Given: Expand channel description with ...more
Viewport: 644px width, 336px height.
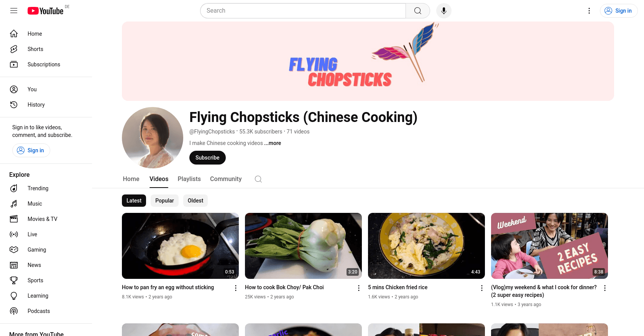Looking at the screenshot, I should [273, 143].
